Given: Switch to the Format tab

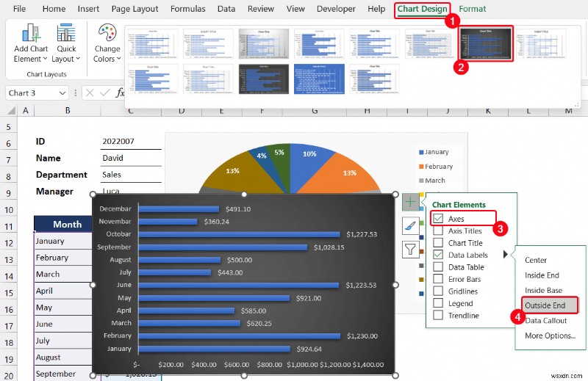Looking at the screenshot, I should pyautogui.click(x=472, y=9).
